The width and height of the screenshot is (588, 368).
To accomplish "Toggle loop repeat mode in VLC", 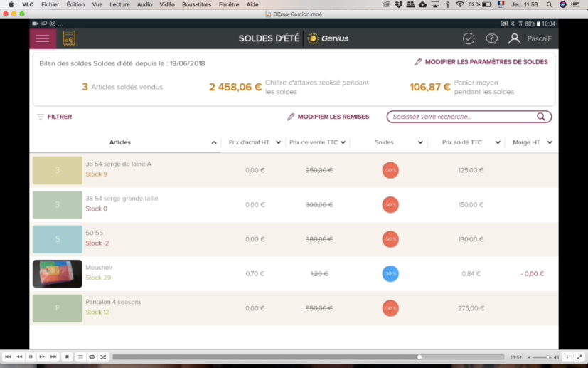I will tap(92, 357).
